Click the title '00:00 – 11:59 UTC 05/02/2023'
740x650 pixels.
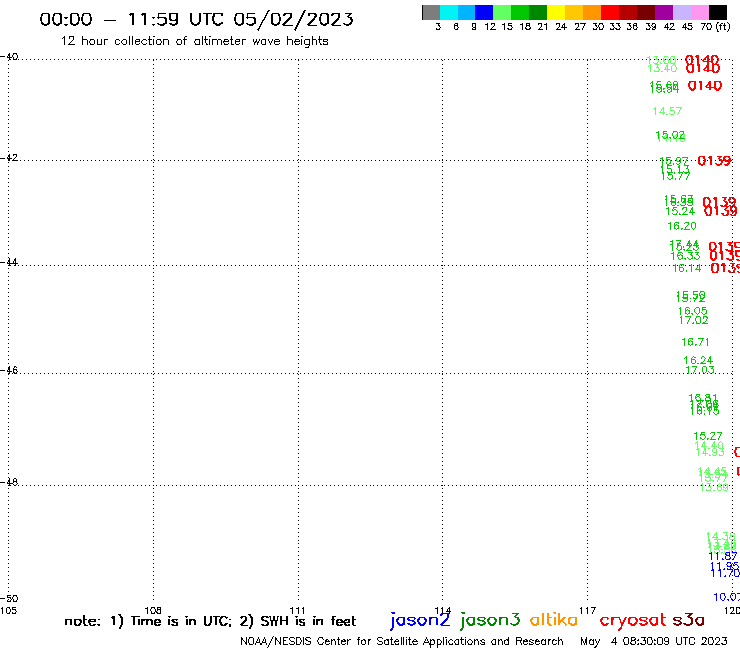point(196,20)
